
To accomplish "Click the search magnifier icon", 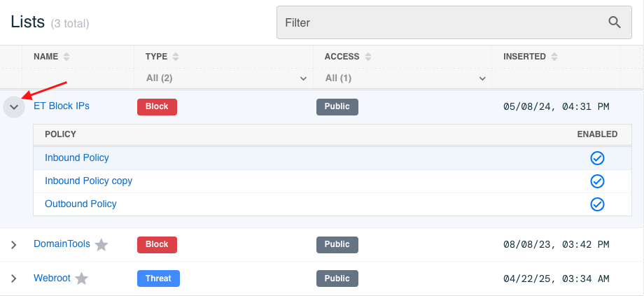I will coord(615,22).
